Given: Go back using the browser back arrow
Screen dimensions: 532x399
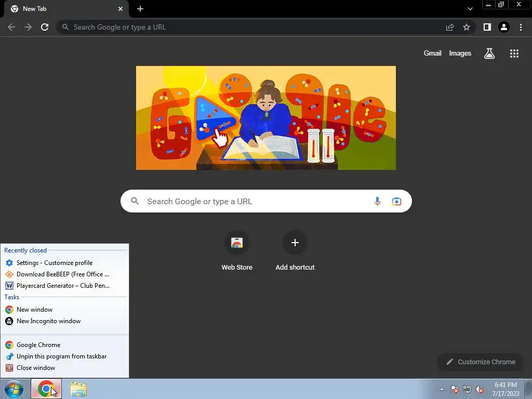Looking at the screenshot, I should pos(11,27).
